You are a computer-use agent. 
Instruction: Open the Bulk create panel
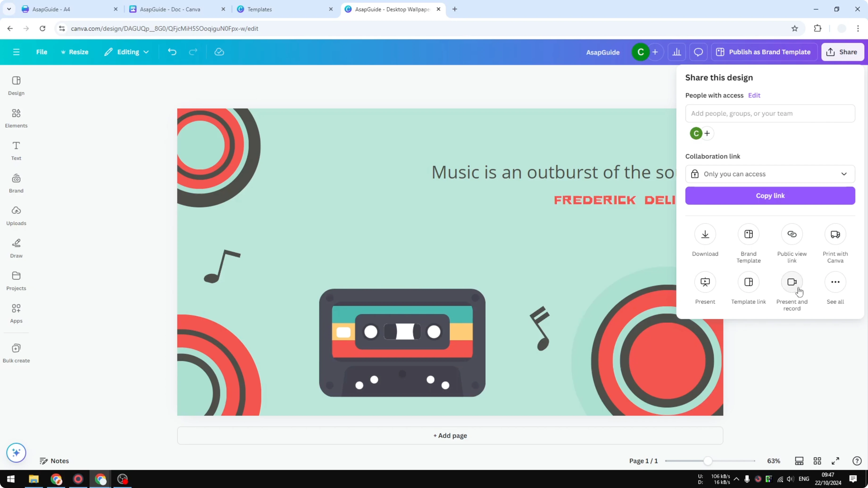click(x=16, y=353)
